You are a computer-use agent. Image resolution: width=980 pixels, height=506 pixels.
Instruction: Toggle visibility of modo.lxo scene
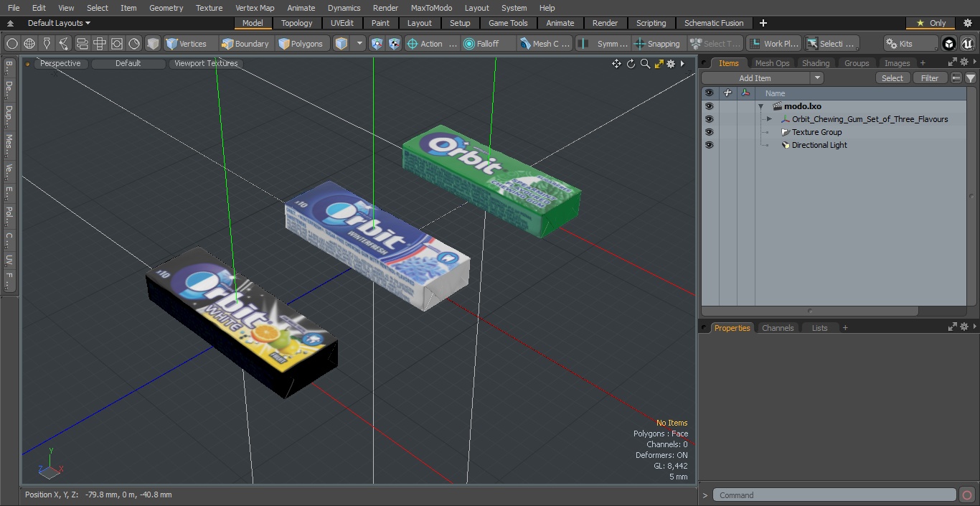pos(709,106)
